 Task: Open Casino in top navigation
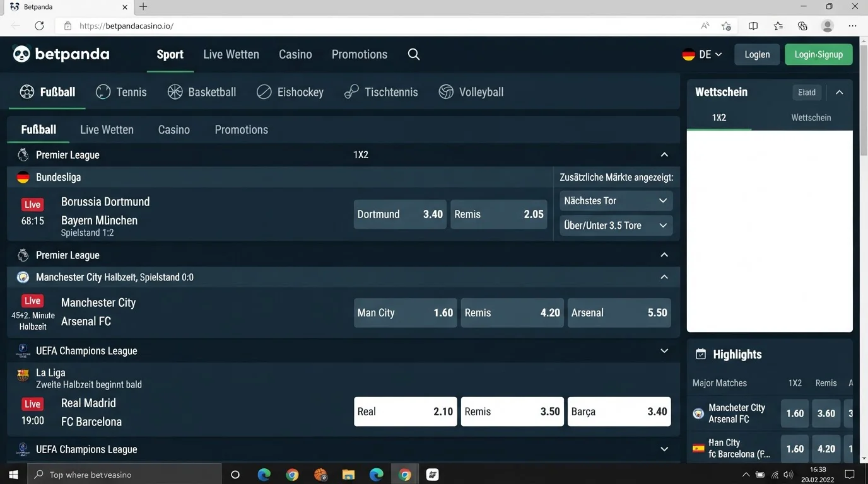295,54
